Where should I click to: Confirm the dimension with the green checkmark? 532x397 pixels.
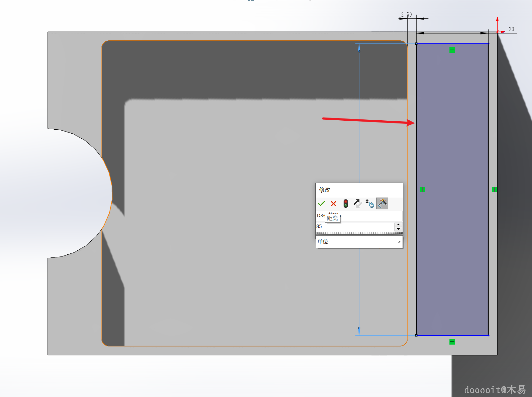tap(322, 203)
